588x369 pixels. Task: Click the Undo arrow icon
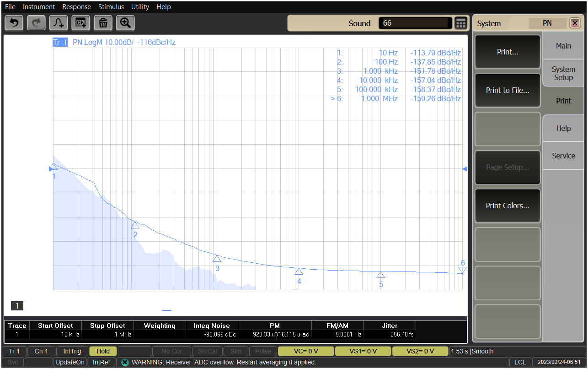click(x=14, y=22)
